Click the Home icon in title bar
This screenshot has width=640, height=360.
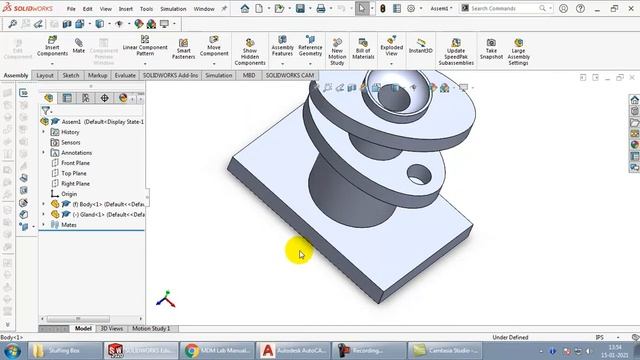click(244, 8)
